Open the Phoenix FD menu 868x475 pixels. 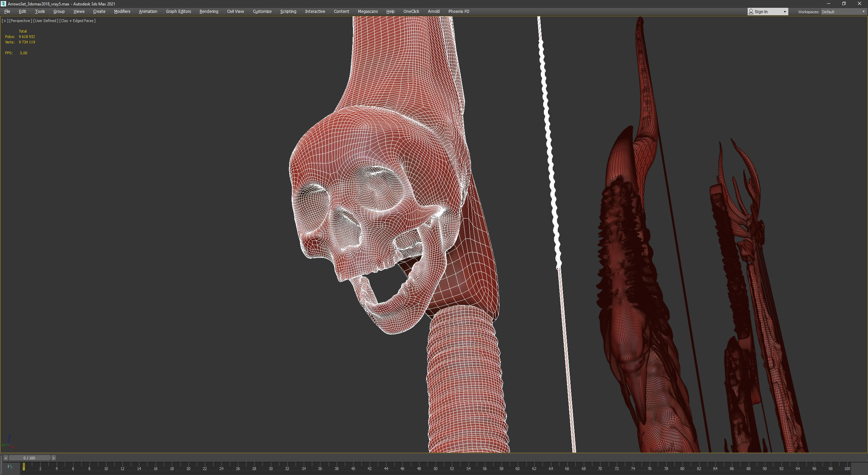pyautogui.click(x=458, y=12)
